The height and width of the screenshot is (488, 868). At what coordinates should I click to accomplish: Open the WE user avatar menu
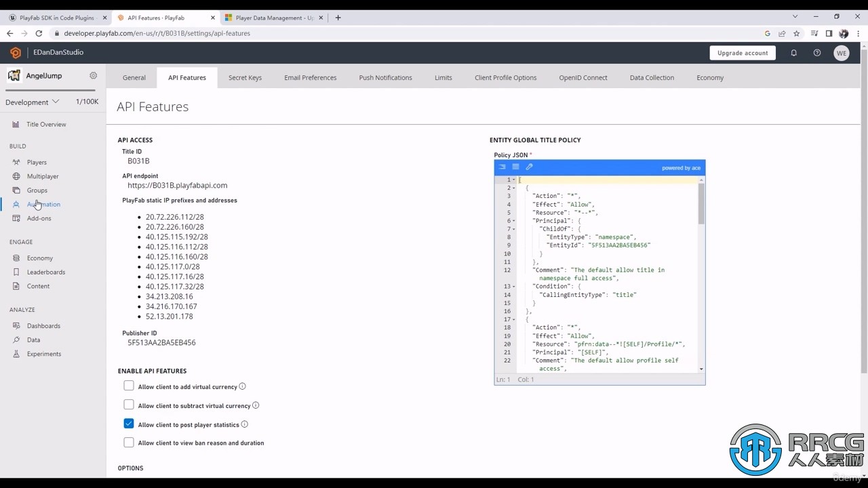click(x=842, y=53)
